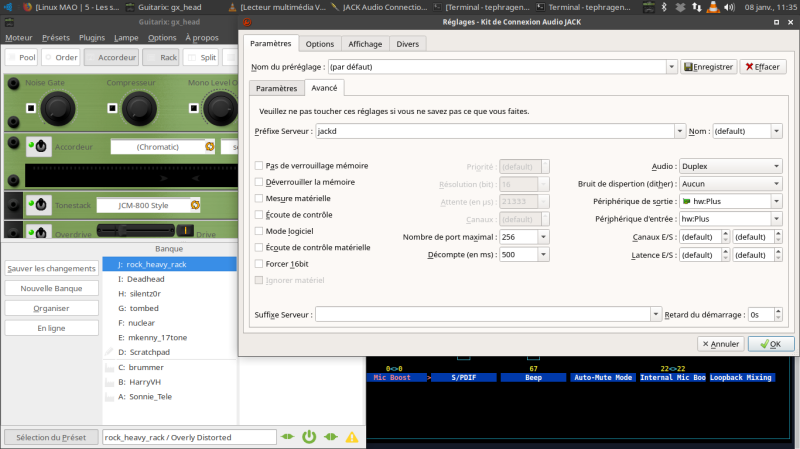Click the VLC cone tray icon

(x=713, y=7)
